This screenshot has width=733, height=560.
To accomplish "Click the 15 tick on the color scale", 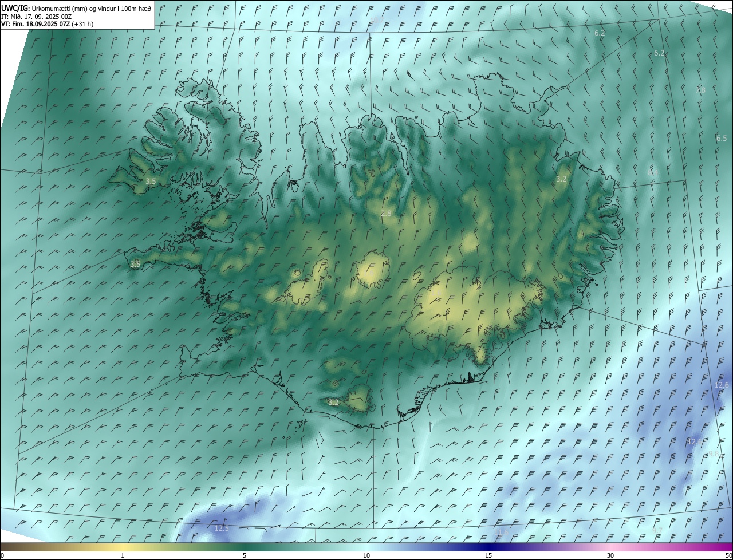I will [x=488, y=555].
